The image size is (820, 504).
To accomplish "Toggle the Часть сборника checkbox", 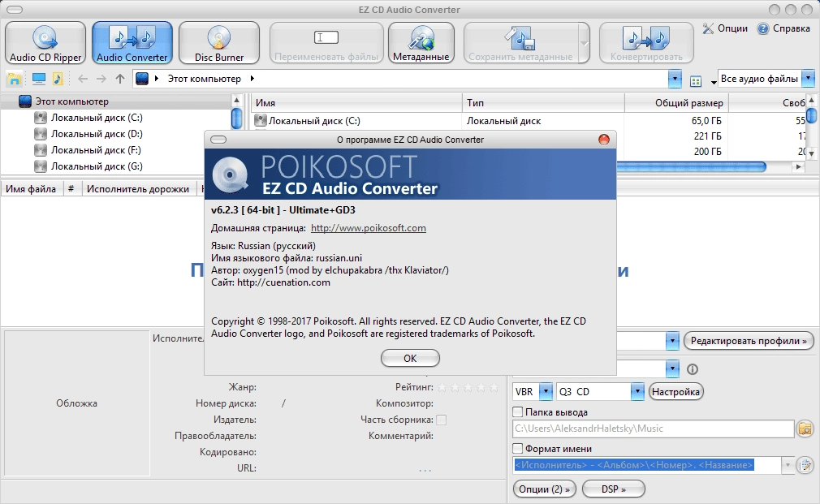I will click(442, 420).
